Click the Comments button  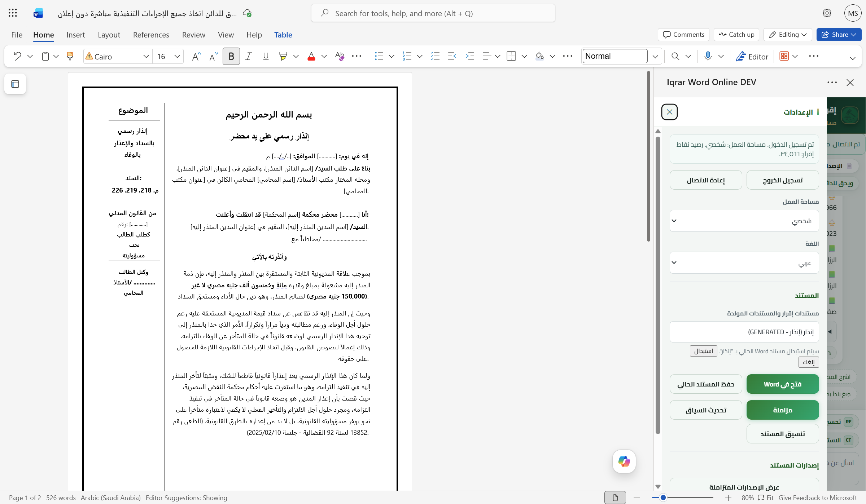point(683,35)
